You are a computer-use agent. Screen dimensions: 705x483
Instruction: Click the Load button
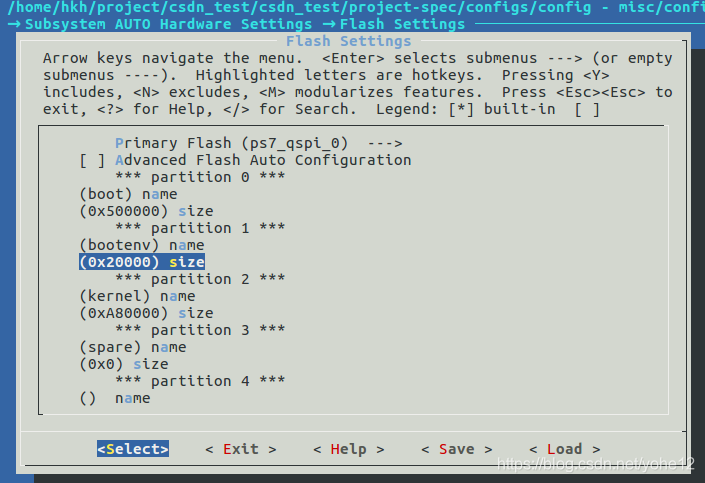565,449
